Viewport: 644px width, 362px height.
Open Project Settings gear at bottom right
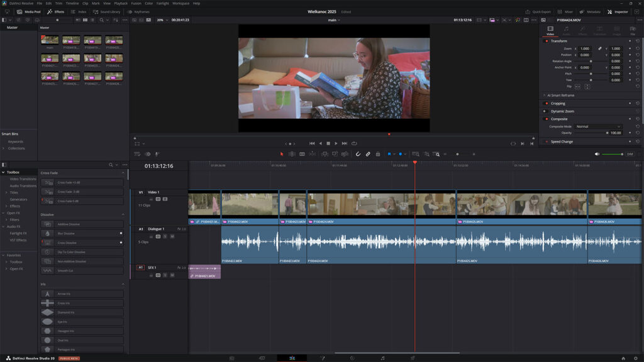(635, 358)
